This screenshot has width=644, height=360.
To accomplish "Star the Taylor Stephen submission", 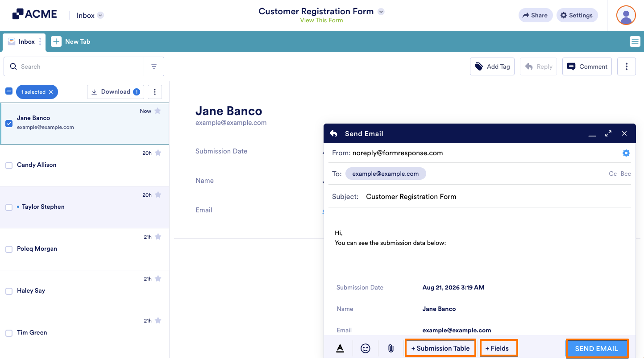I will click(158, 195).
